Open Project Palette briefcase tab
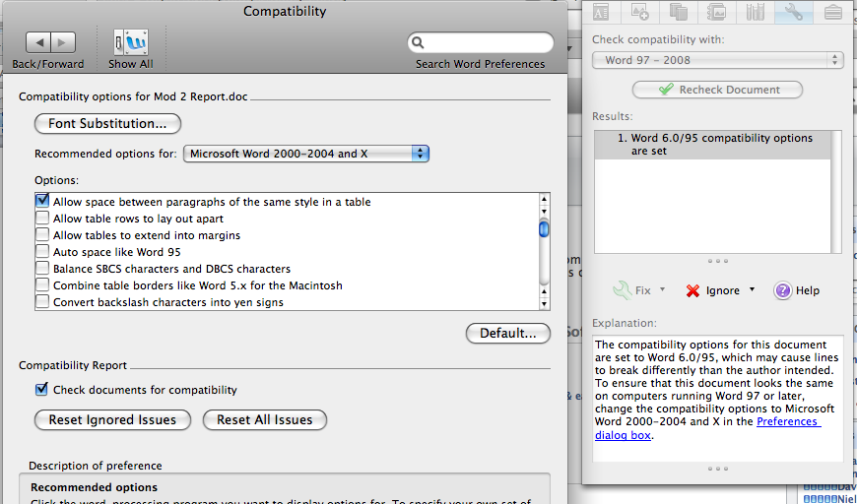The image size is (857, 504). click(x=833, y=12)
